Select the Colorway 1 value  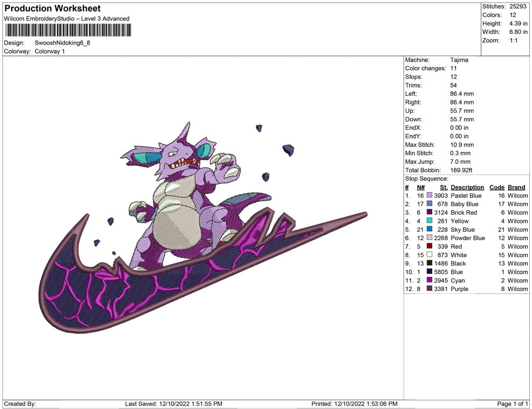[49, 52]
